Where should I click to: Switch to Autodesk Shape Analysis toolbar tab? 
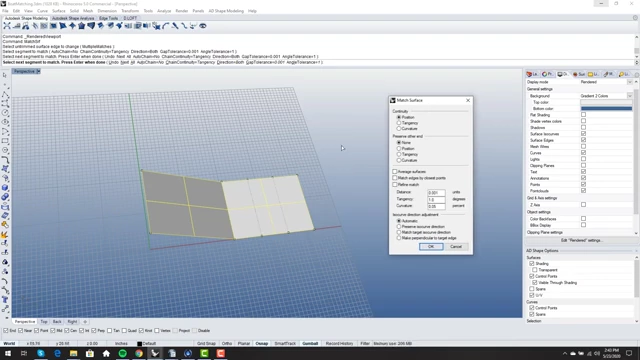(x=73, y=18)
